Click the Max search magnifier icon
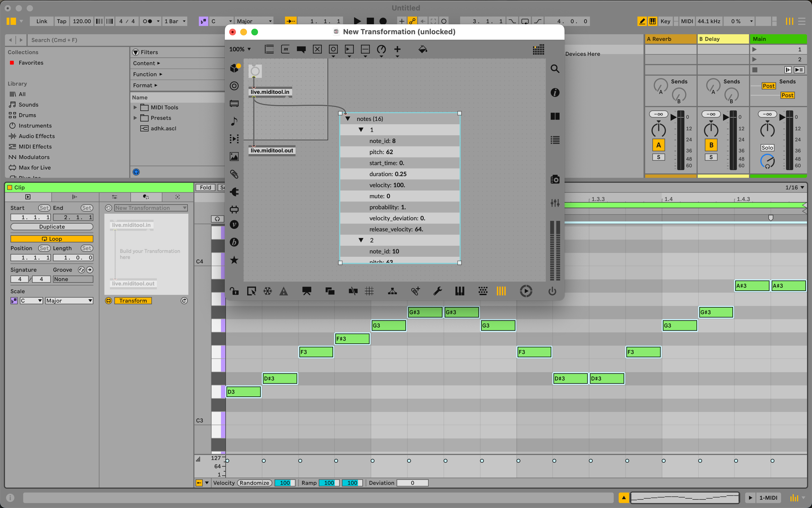Screen dimensions: 812x508 (555, 69)
